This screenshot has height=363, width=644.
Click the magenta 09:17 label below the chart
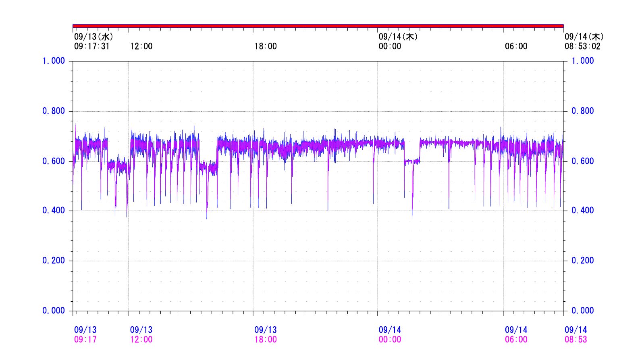pyautogui.click(x=85, y=340)
